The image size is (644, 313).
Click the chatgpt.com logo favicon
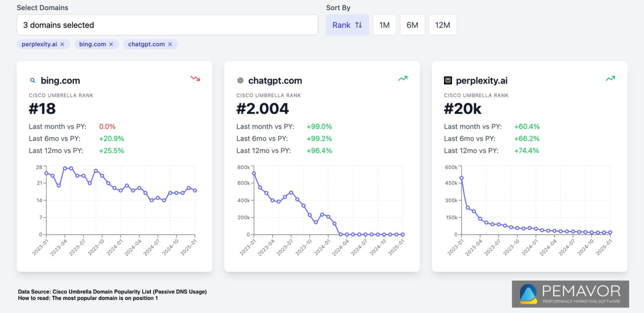[x=240, y=81]
